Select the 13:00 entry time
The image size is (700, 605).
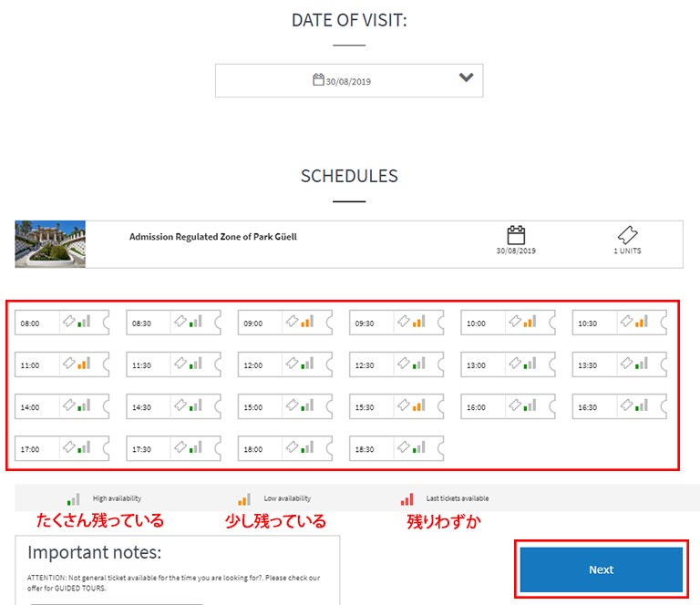(x=508, y=364)
